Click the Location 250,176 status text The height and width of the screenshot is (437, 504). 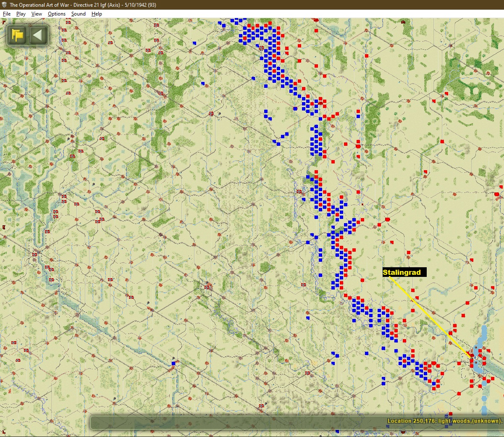445,421
